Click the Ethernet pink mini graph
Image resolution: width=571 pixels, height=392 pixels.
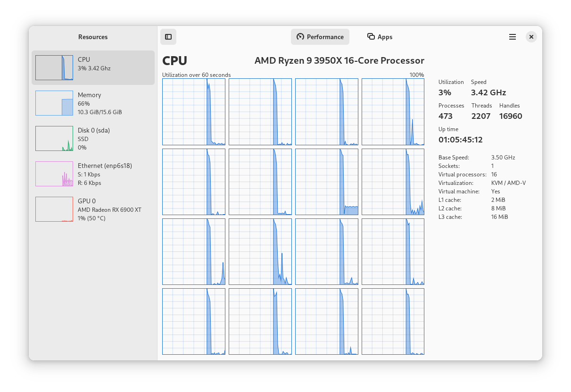[x=54, y=174]
